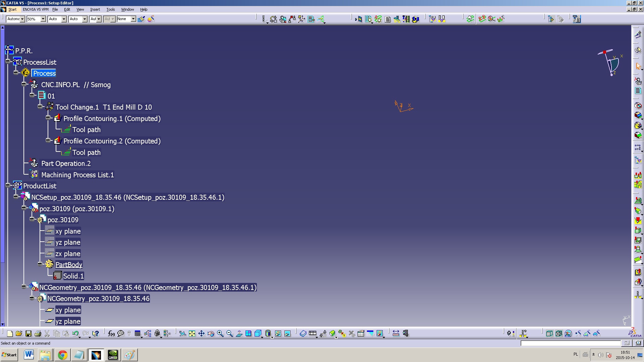Image resolution: width=644 pixels, height=362 pixels.
Task: Collapse the ProductList node
Action: [8, 185]
